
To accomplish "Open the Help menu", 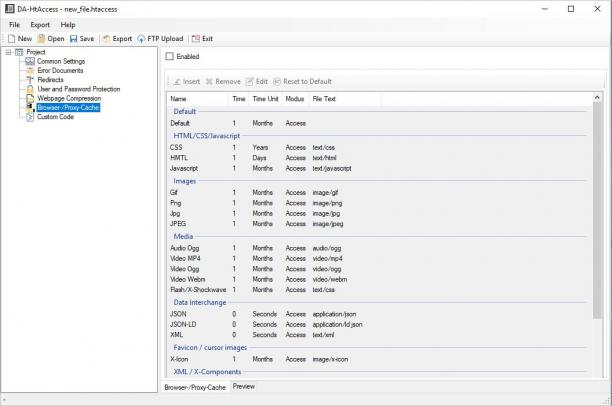I will point(68,25).
